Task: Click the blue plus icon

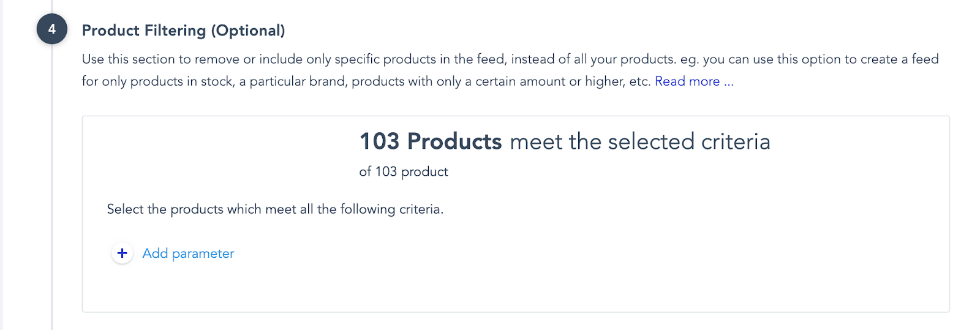Action: [x=122, y=253]
